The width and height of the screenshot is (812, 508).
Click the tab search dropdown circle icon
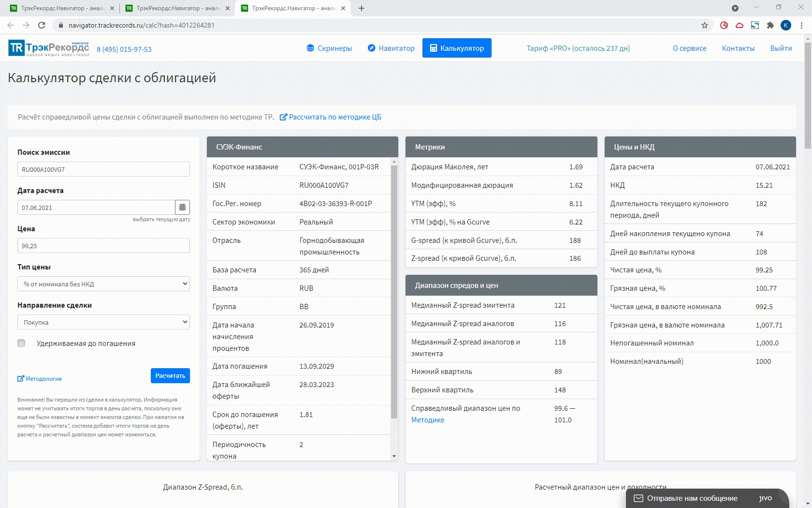(x=735, y=8)
